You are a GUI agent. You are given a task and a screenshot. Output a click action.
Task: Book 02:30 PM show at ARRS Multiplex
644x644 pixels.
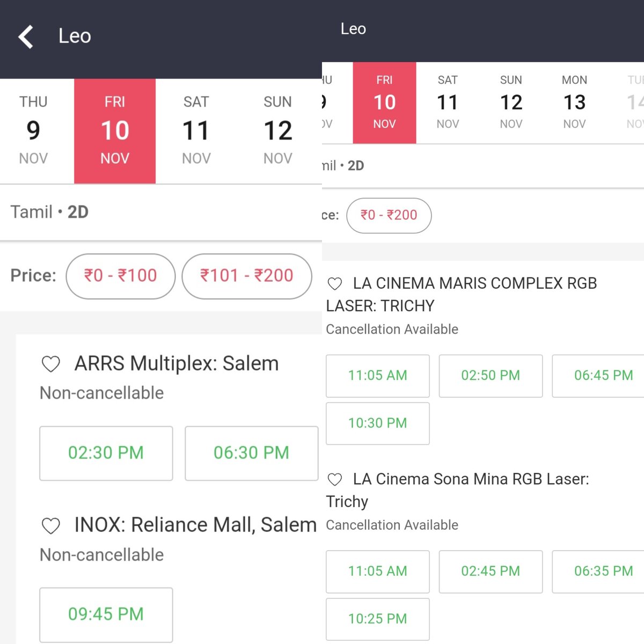click(106, 453)
